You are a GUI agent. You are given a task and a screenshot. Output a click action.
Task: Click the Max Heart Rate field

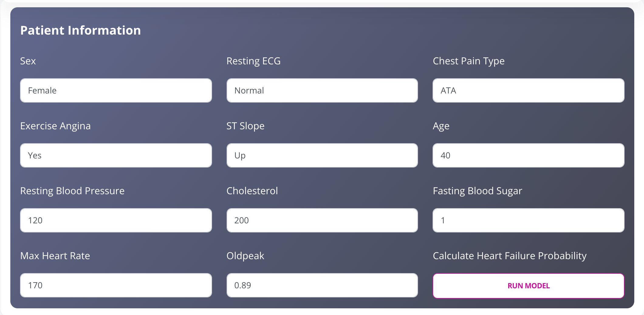[116, 285]
